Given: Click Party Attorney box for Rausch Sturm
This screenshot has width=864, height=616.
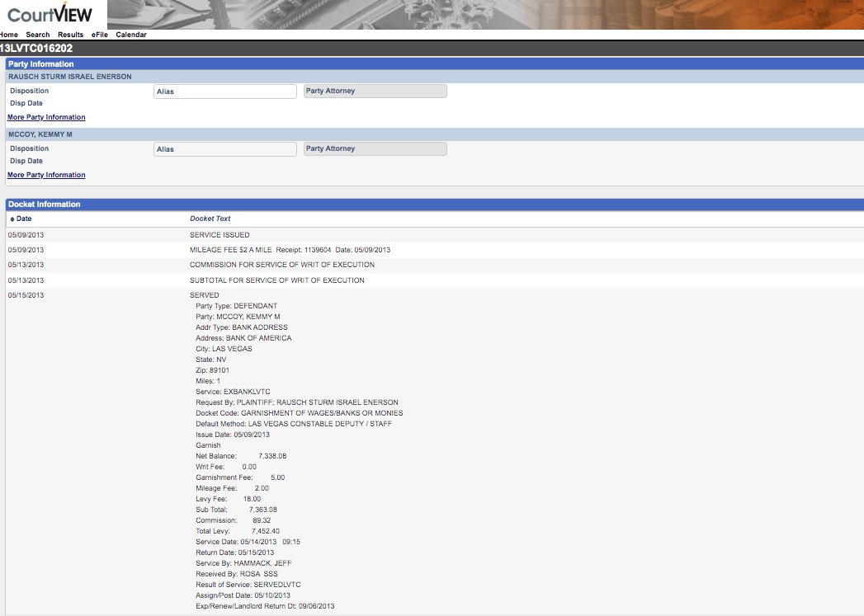Looking at the screenshot, I should (x=375, y=92).
